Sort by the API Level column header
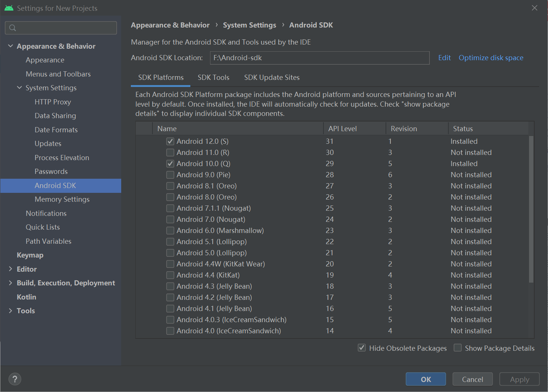The height and width of the screenshot is (392, 548). pyautogui.click(x=355, y=129)
